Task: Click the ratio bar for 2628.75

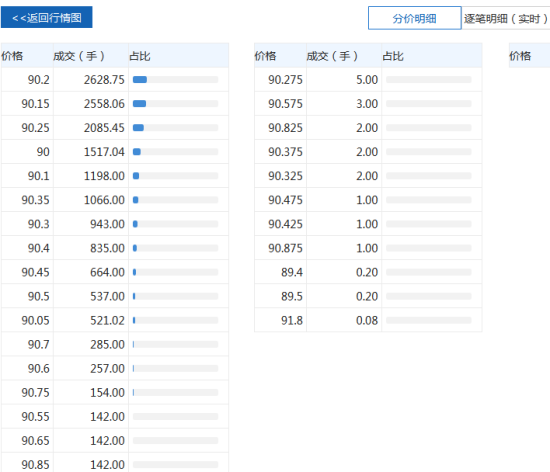Action: 175,80
